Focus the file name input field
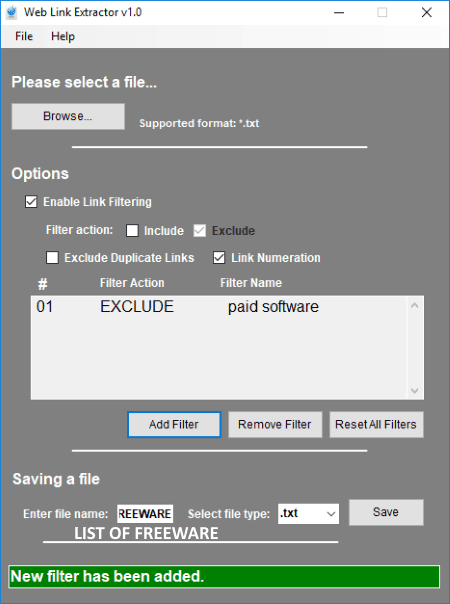The width and height of the screenshot is (450, 604). click(145, 514)
